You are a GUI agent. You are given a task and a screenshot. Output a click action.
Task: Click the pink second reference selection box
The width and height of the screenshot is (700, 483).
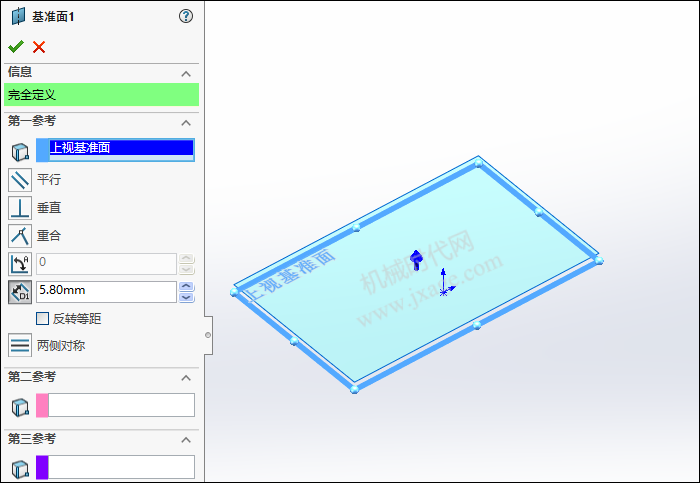pyautogui.click(x=115, y=405)
